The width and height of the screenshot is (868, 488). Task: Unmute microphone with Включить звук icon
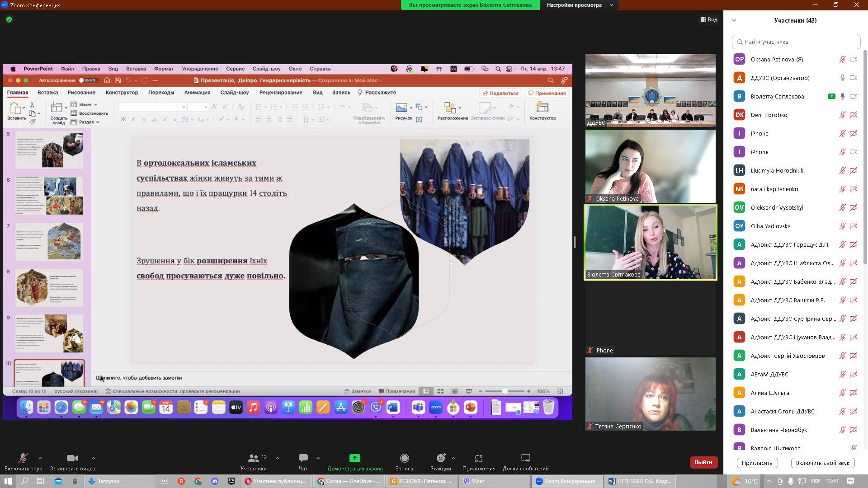pos(23,459)
